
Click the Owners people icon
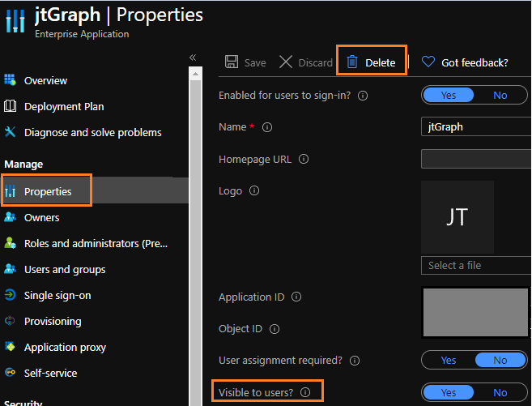11,217
